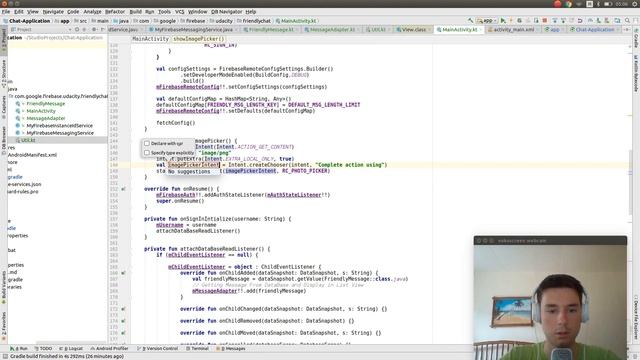Open the AVD Manager toolbar icon
Viewport: 640px width, 360px height.
(598, 20)
